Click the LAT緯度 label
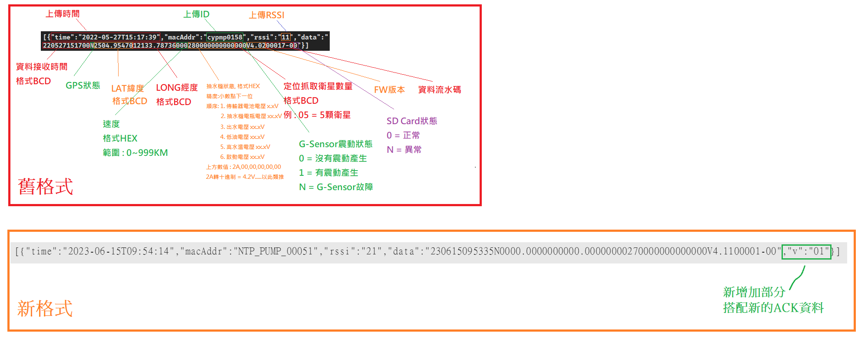Image resolution: width=868 pixels, height=349 pixels. [x=127, y=89]
